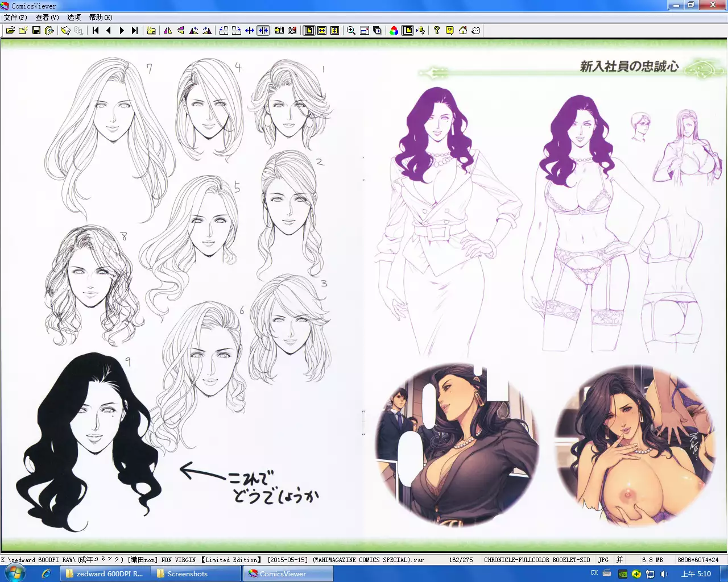Switch to Screenshots taskbar window

pyautogui.click(x=188, y=574)
